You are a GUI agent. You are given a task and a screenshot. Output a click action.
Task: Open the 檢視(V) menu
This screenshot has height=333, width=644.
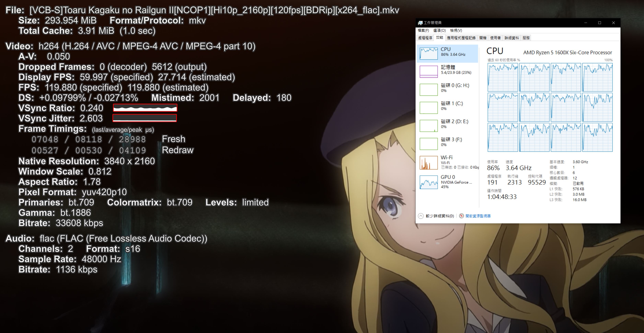[x=456, y=31]
